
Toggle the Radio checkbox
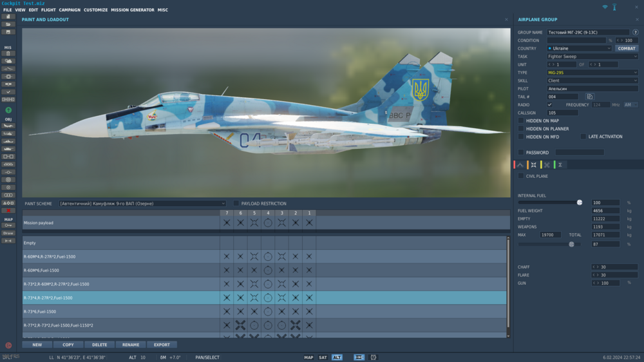pos(549,105)
